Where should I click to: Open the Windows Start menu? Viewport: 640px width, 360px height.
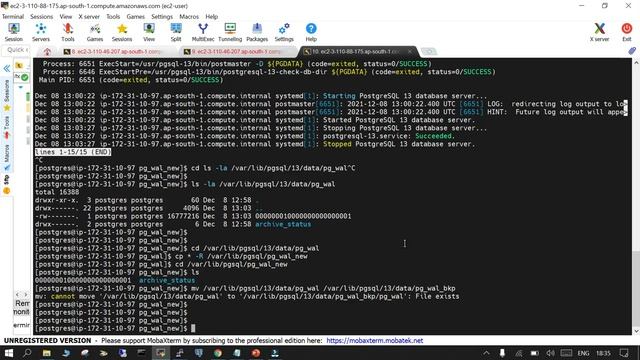click(9, 353)
